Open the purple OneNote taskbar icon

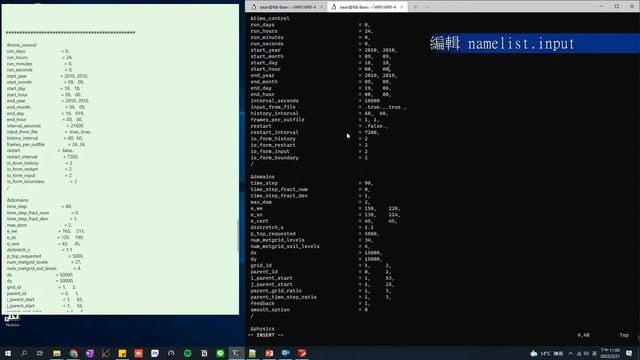click(90, 353)
